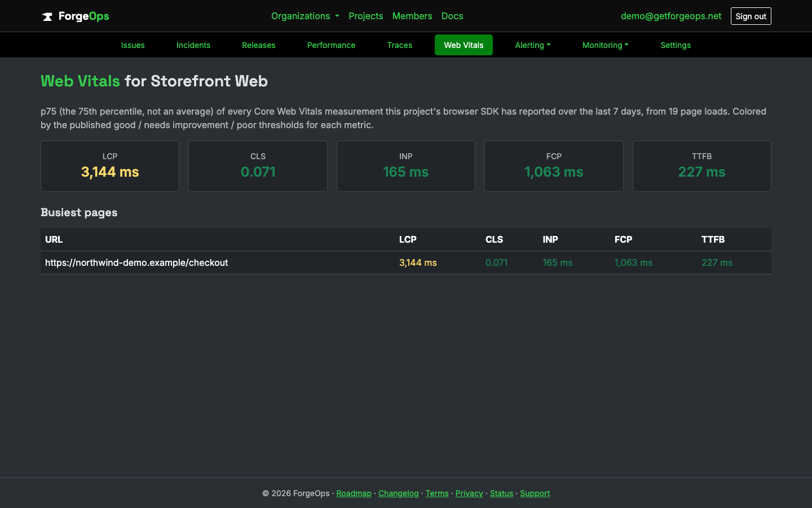The image size is (812, 508).
Task: Open the Releases tab
Action: click(259, 45)
